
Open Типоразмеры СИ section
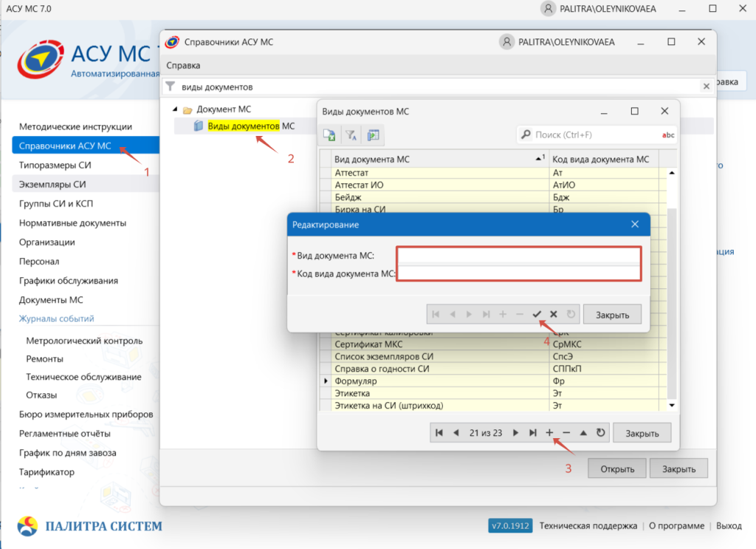click(x=55, y=165)
